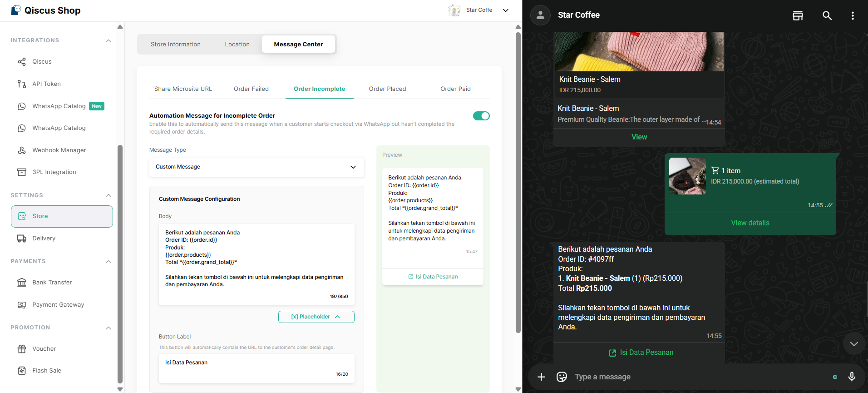Click the Type a message field
868x393 pixels.
tap(699, 377)
